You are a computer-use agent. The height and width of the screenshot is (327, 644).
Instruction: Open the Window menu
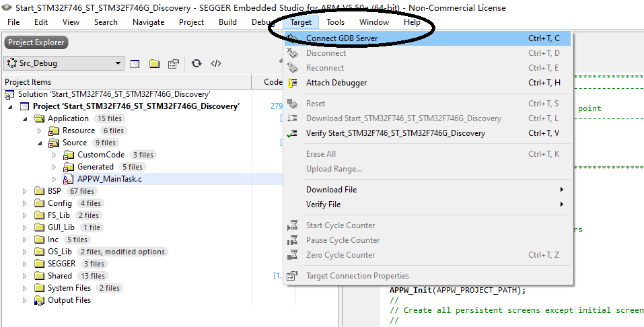pos(374,22)
